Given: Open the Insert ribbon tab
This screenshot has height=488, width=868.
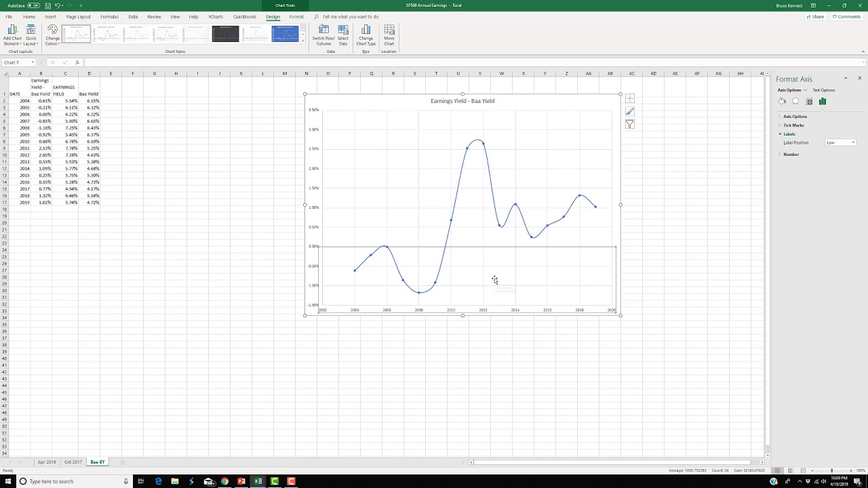Looking at the screenshot, I should tap(50, 16).
